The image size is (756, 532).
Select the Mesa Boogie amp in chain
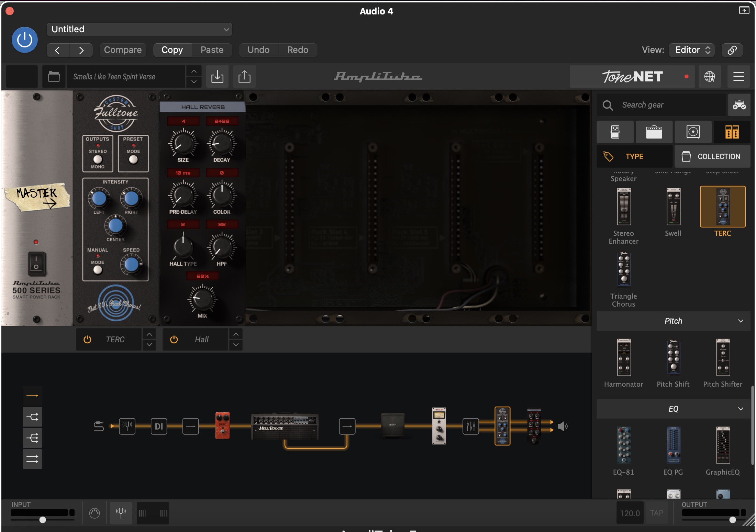(x=285, y=426)
